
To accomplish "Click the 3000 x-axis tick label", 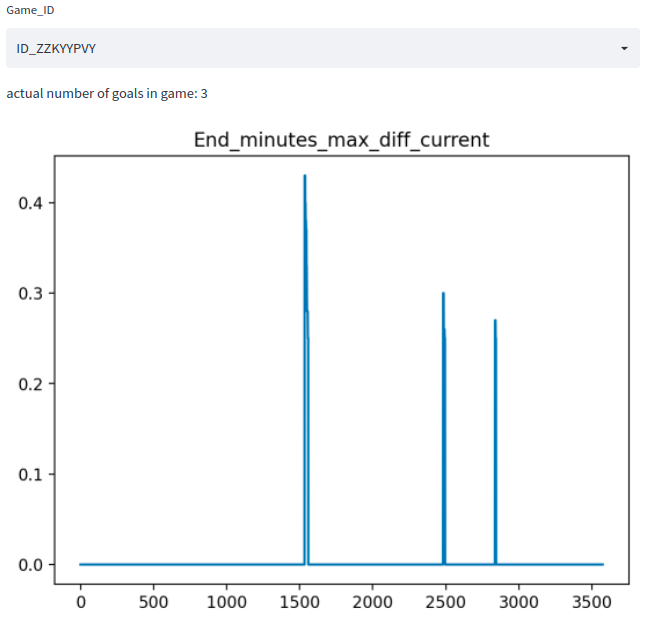I will (518, 603).
